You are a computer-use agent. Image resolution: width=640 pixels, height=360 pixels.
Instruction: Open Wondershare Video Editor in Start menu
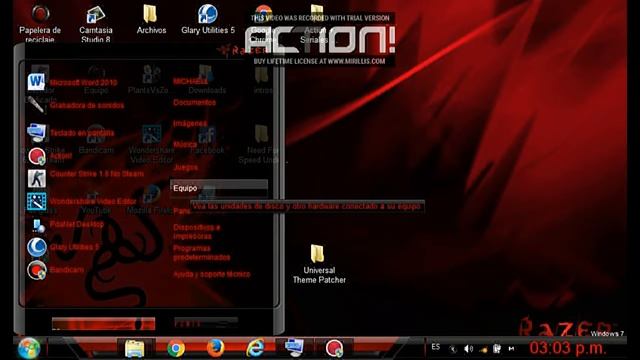82,201
